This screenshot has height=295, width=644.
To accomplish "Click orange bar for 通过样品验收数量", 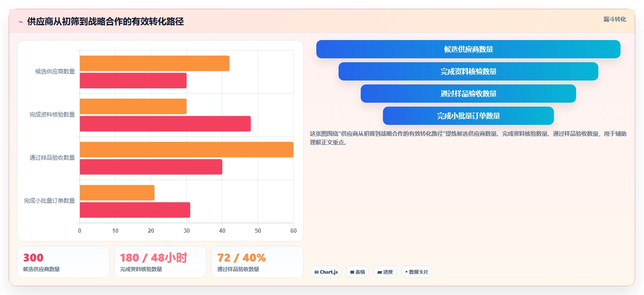I will (187, 150).
